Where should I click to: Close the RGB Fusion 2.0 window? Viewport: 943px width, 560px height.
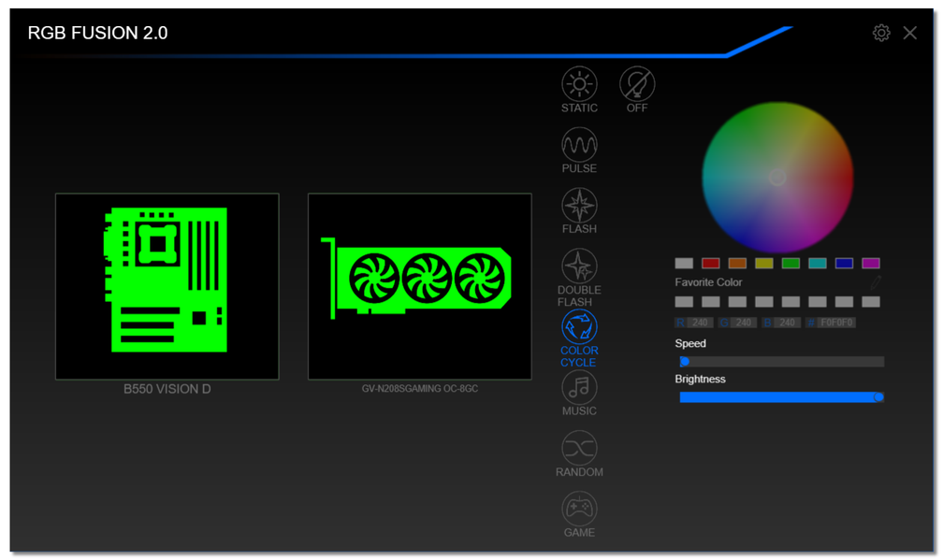pyautogui.click(x=910, y=33)
